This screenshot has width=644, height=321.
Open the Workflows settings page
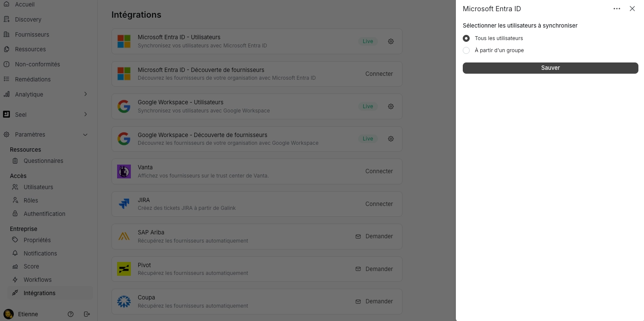(x=37, y=280)
